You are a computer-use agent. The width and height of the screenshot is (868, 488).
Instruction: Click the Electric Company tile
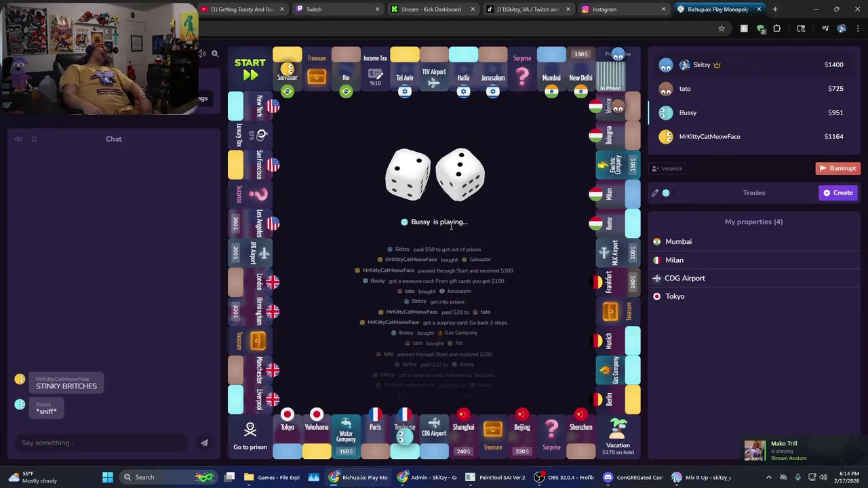[x=618, y=165]
